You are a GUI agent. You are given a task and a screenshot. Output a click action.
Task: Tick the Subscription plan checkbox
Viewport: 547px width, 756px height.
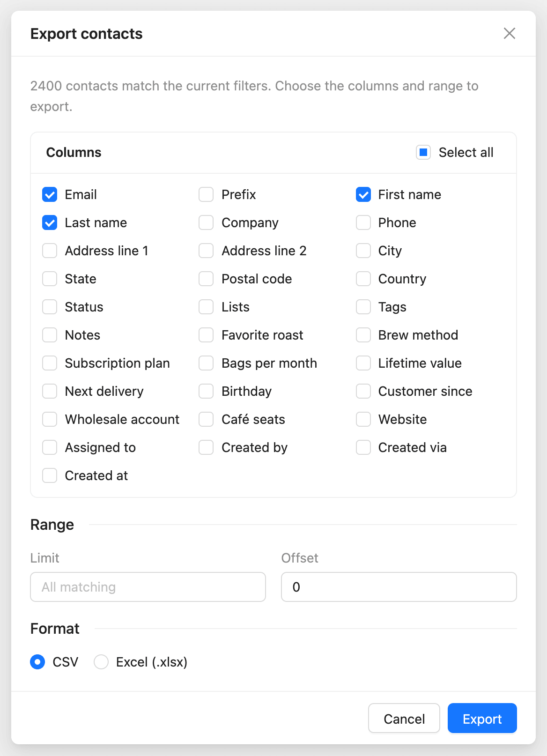(50, 363)
